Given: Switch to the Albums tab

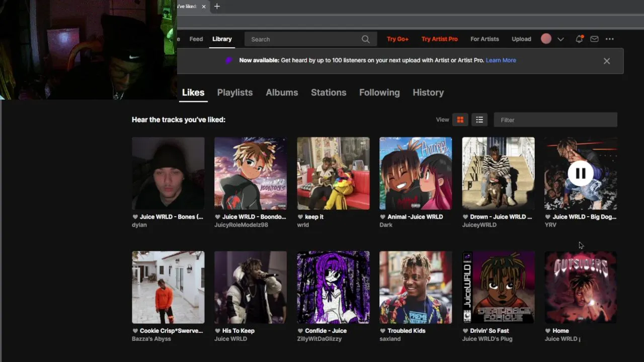Looking at the screenshot, I should click(282, 93).
